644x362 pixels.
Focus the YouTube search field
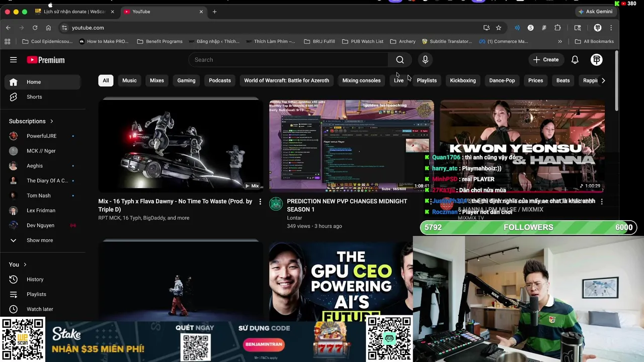tap(288, 60)
